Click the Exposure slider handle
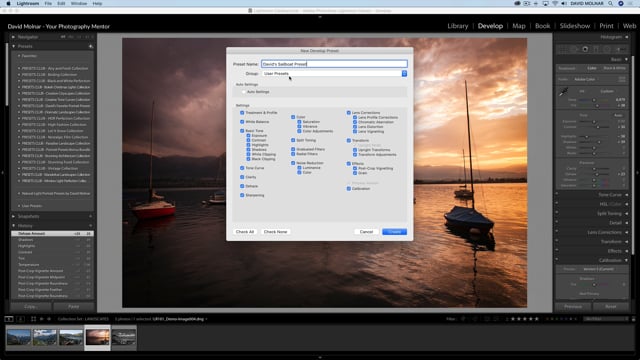The width and height of the screenshot is (640, 360). point(594,122)
